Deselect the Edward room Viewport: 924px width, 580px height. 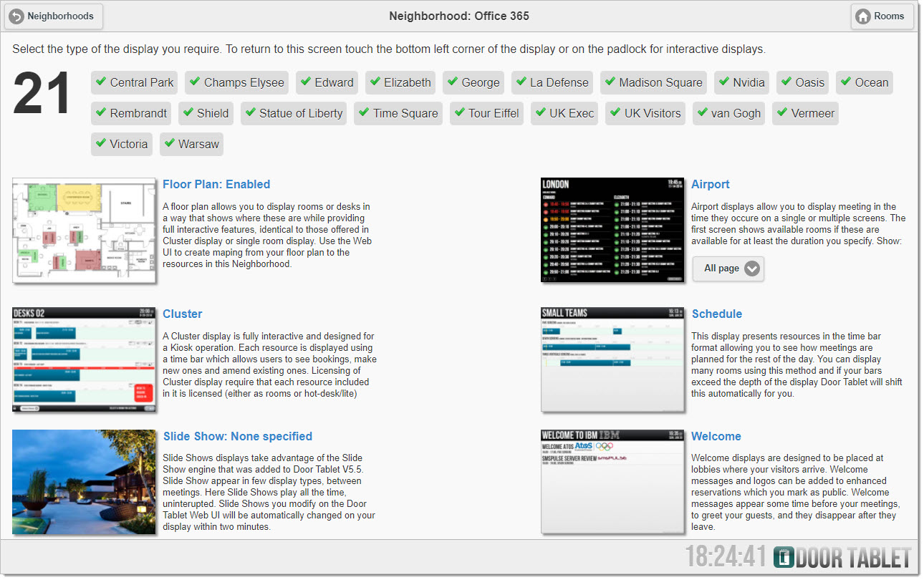327,82
